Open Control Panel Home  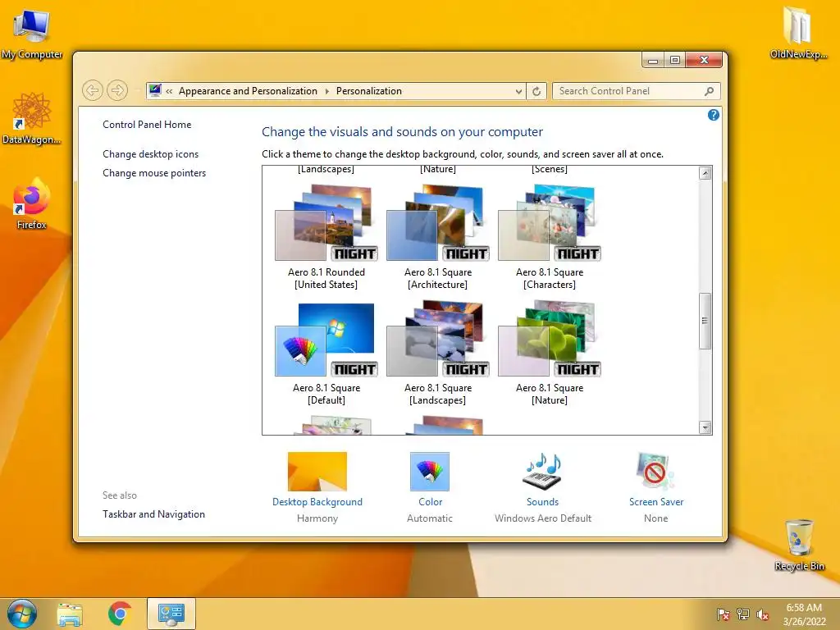[x=147, y=125]
